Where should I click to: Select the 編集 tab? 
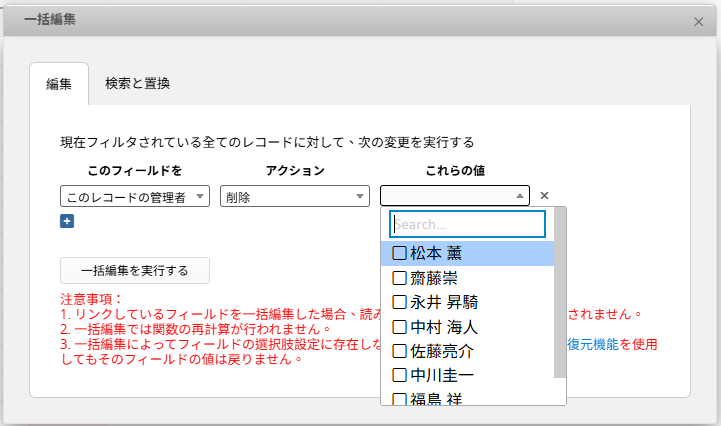(59, 85)
